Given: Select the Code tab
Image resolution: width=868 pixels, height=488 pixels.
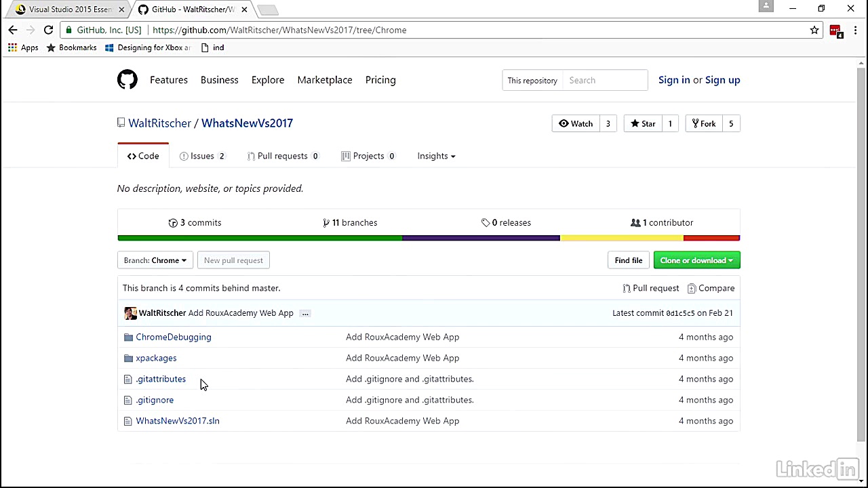Looking at the screenshot, I should [143, 156].
